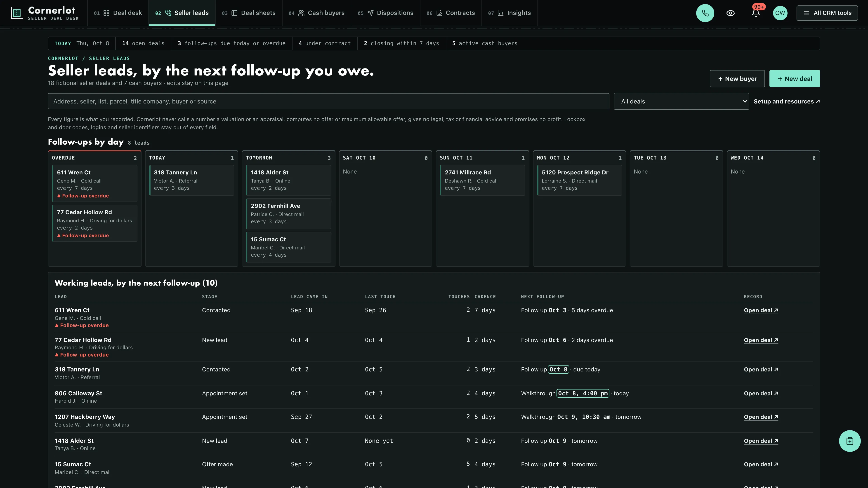Click the '4 under contract' stat
This screenshot has width=868, height=488.
pyautogui.click(x=325, y=43)
